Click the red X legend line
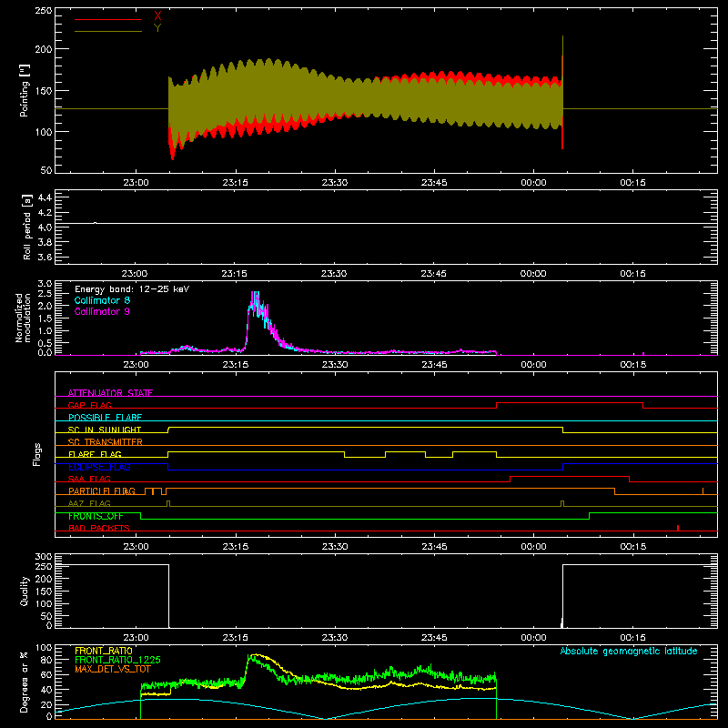Viewport: 728px width, 728px height. pyautogui.click(x=108, y=19)
